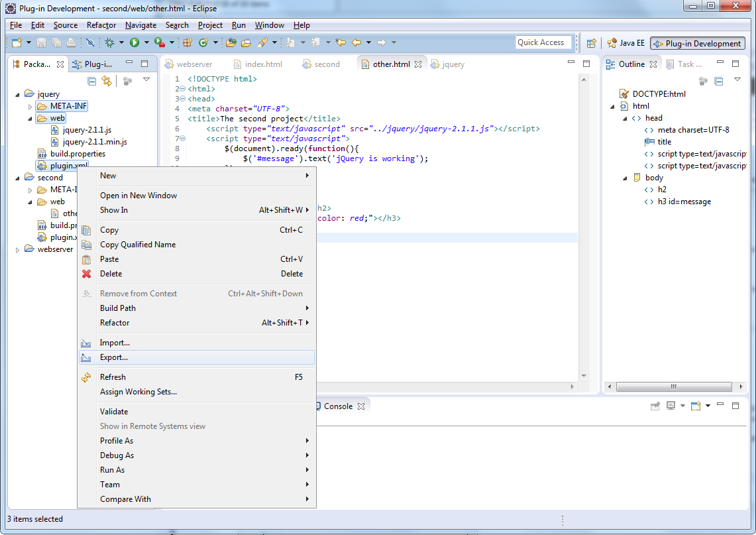
Task: Click the Save toolbar icon
Action: tap(42, 42)
